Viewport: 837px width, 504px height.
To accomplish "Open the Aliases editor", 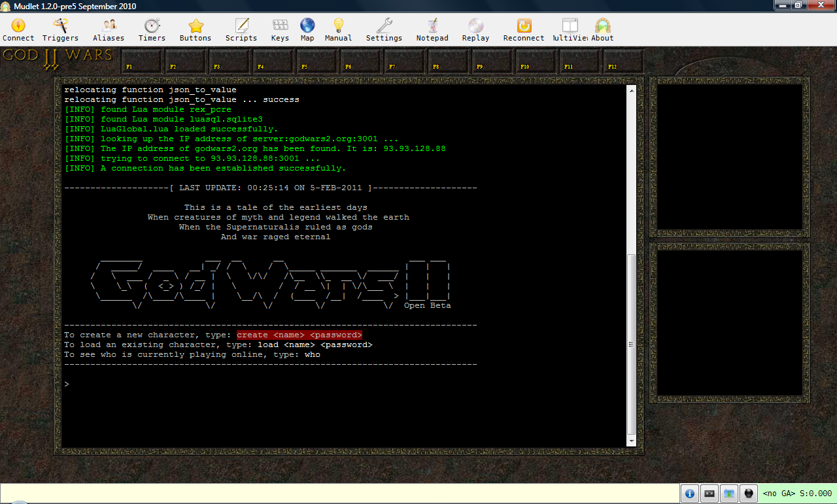I will click(109, 30).
